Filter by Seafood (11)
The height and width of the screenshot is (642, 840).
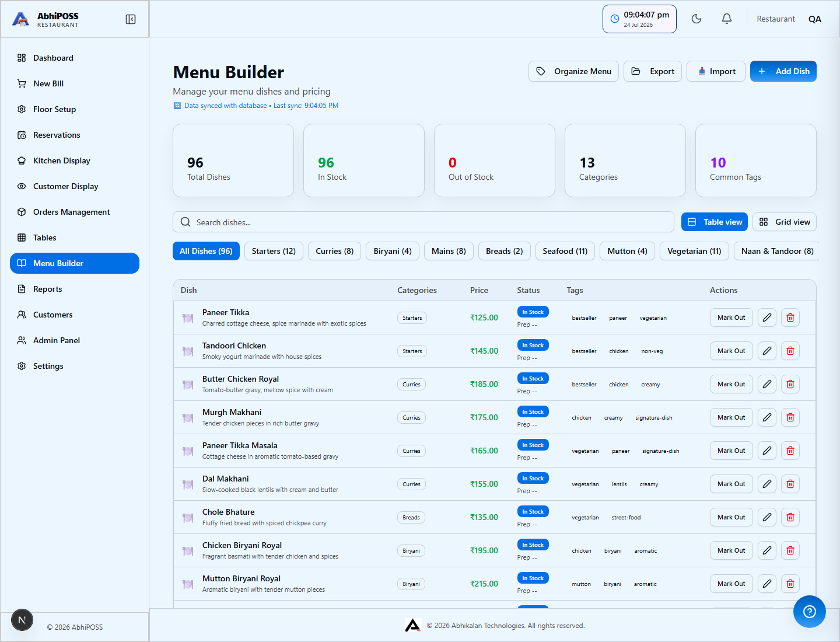coord(565,251)
